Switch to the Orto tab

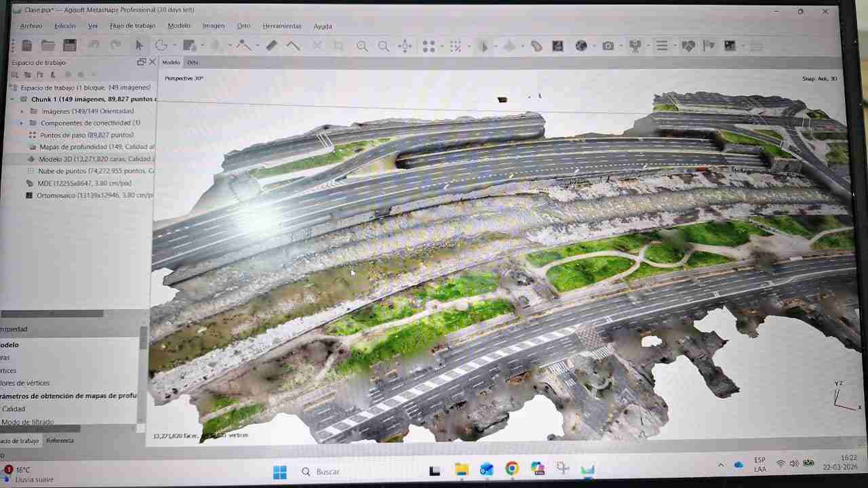pyautogui.click(x=193, y=62)
